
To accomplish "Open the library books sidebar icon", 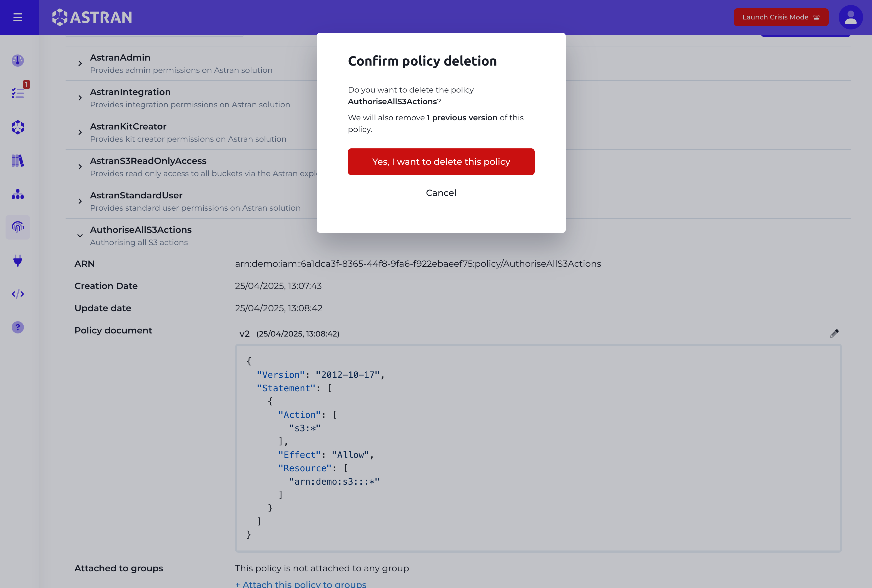I will coord(18,161).
